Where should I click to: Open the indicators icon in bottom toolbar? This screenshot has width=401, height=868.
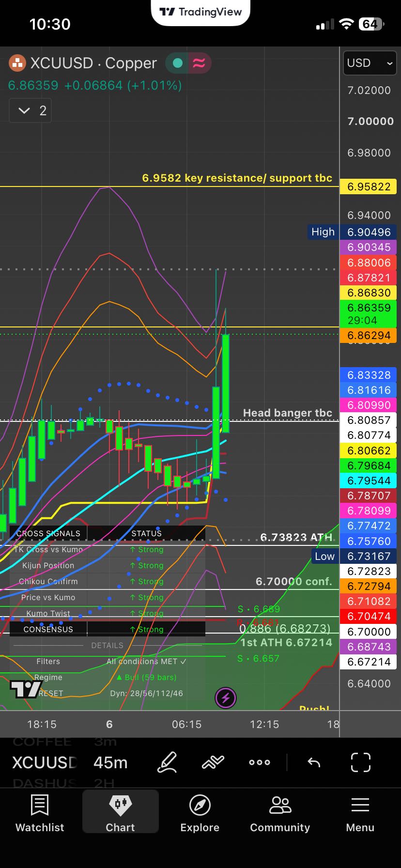pyautogui.click(x=213, y=762)
